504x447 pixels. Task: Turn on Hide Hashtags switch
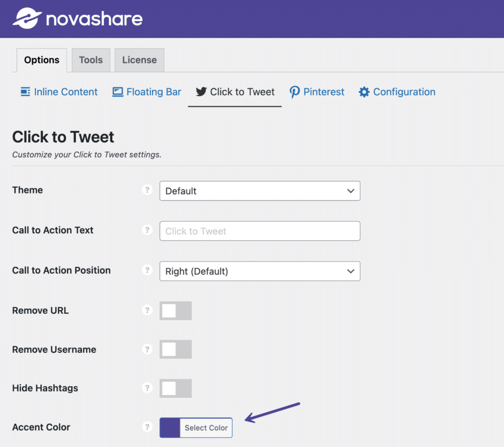pos(176,388)
